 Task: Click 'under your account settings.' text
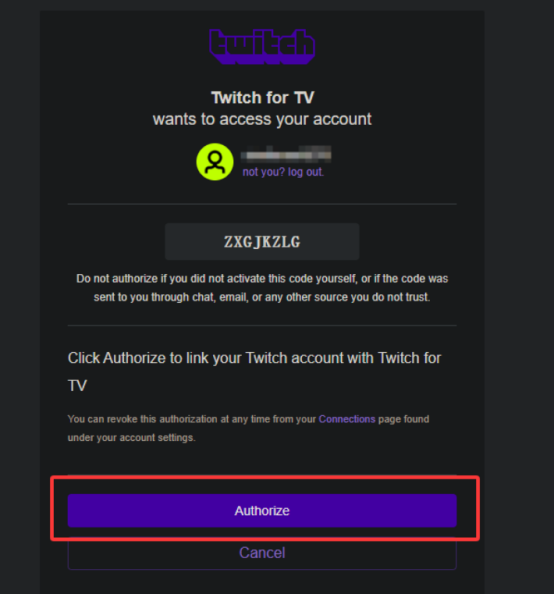point(131,438)
